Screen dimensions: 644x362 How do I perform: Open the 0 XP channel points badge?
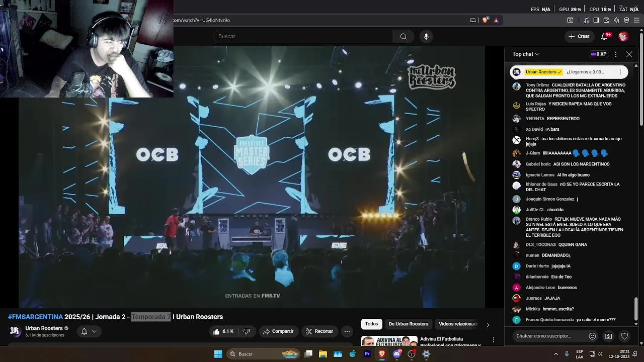(599, 54)
